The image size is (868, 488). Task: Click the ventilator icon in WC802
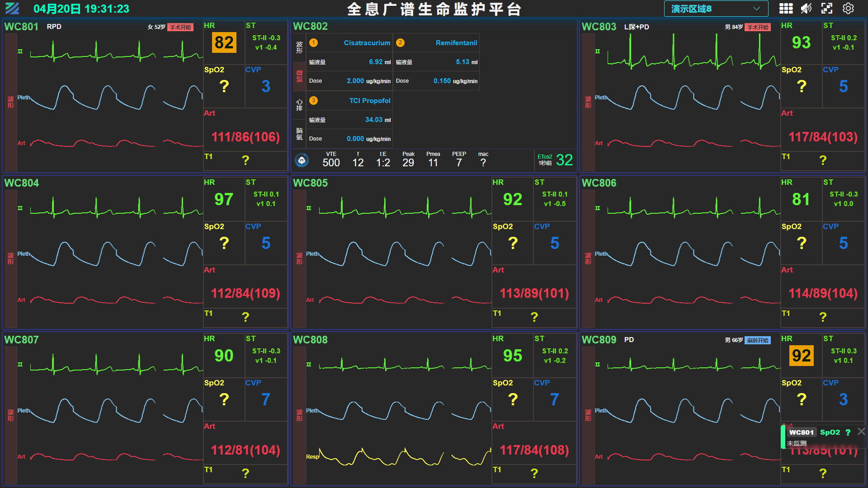coord(302,160)
